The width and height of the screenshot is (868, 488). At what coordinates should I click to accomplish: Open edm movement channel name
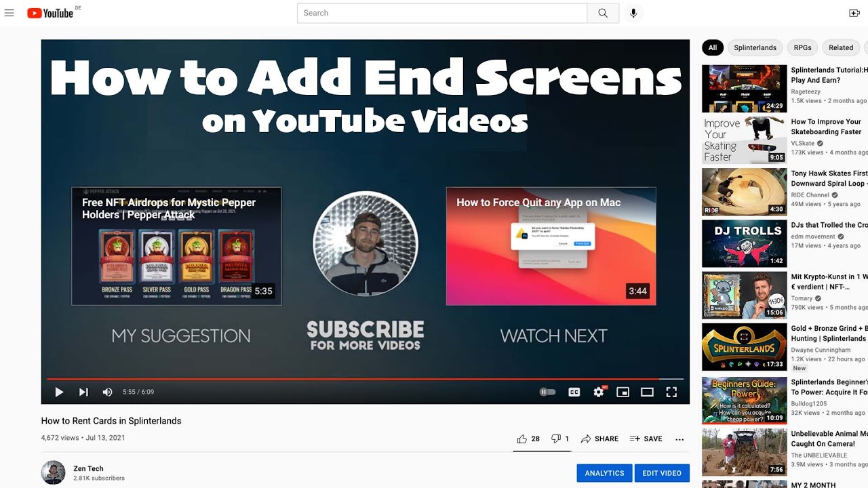tap(814, 237)
